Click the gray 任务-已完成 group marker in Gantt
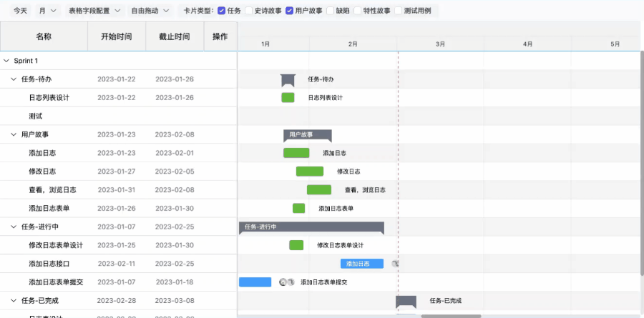The height and width of the screenshot is (318, 644). pos(406,301)
